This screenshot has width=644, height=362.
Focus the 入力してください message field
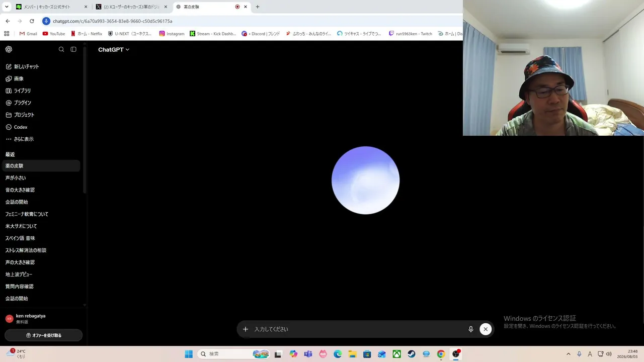pos(357,329)
